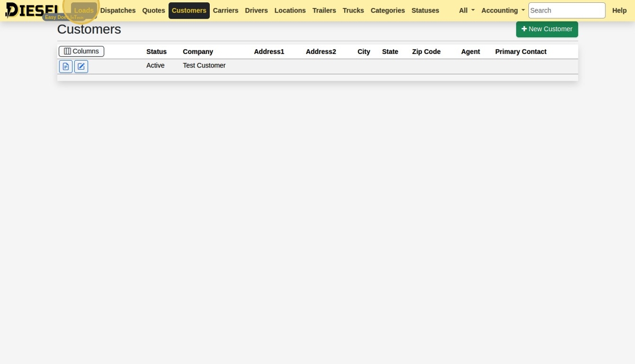Image resolution: width=635 pixels, height=364 pixels.
Task: Click the Zip Code column header
Action: (426, 52)
